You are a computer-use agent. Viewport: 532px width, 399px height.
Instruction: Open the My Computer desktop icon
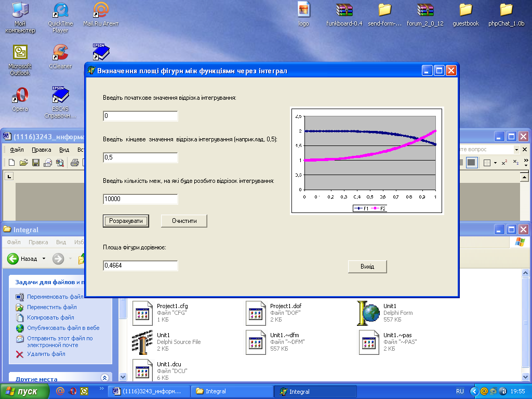point(20,17)
